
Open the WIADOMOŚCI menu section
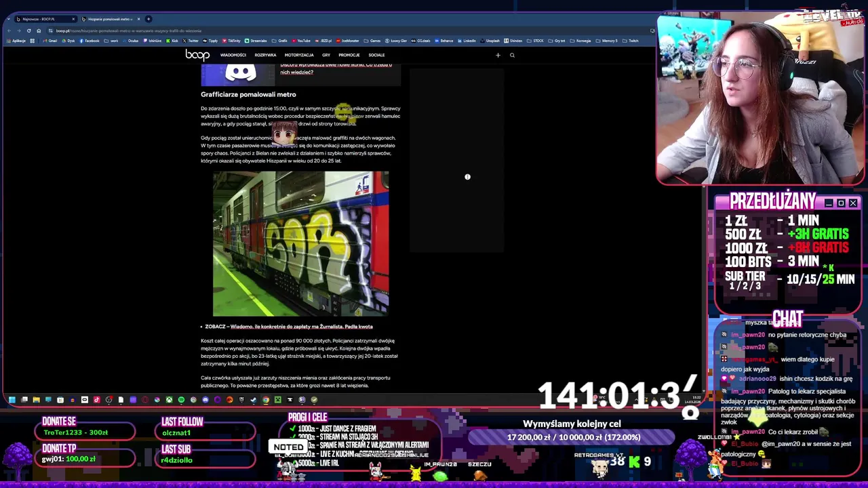[233, 55]
